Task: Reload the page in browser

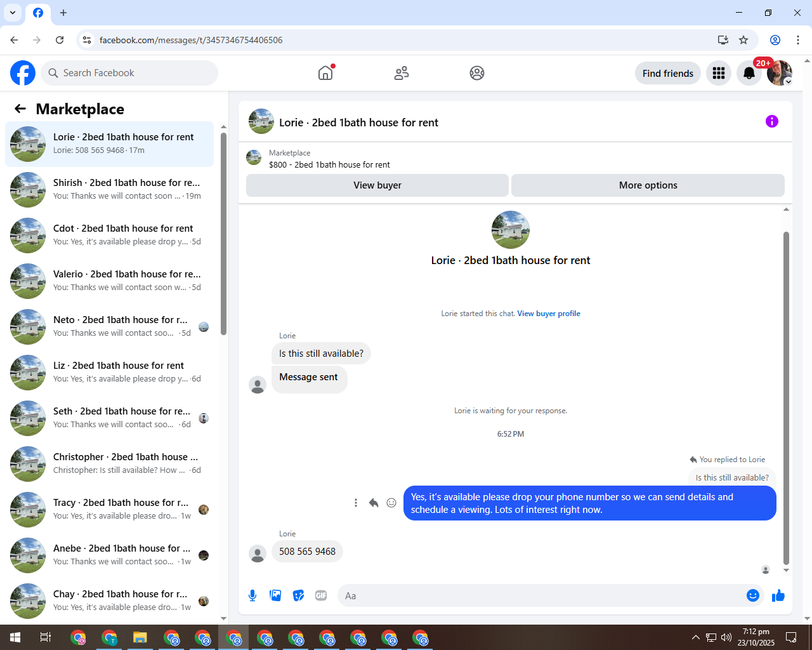Action: coord(60,40)
